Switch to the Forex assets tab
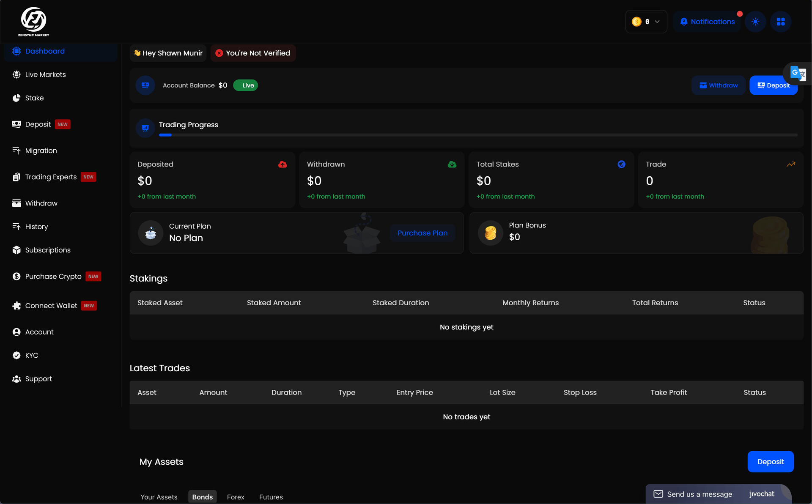 tap(236, 497)
